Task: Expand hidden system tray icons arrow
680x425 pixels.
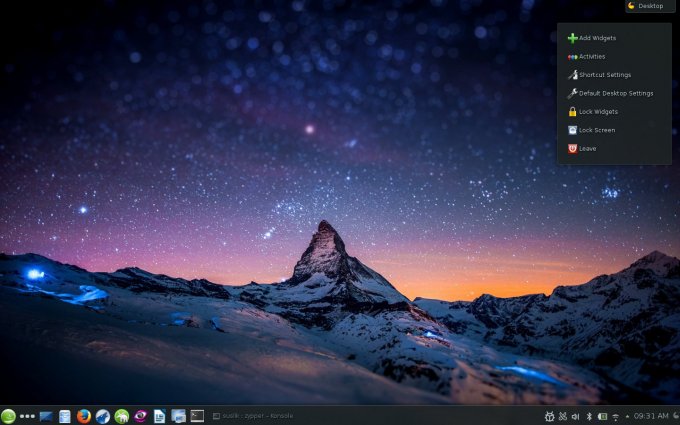Action: tap(627, 417)
